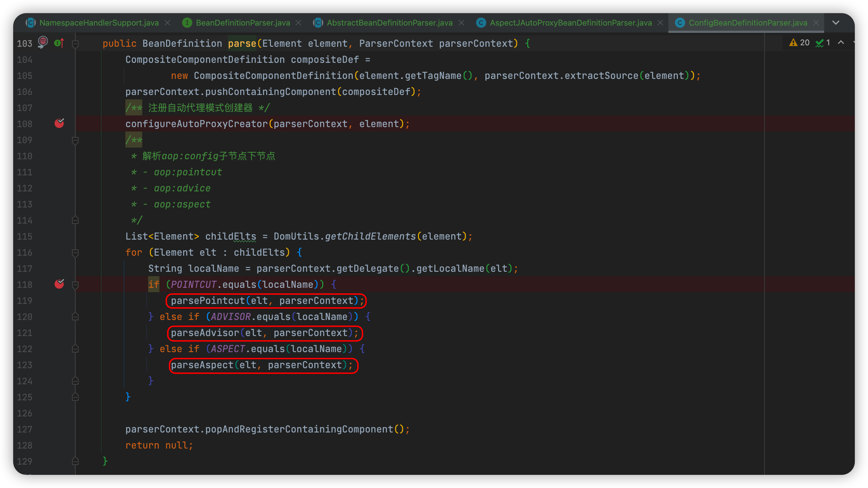
Task: Toggle the breakpoint on line 108
Action: tap(59, 123)
